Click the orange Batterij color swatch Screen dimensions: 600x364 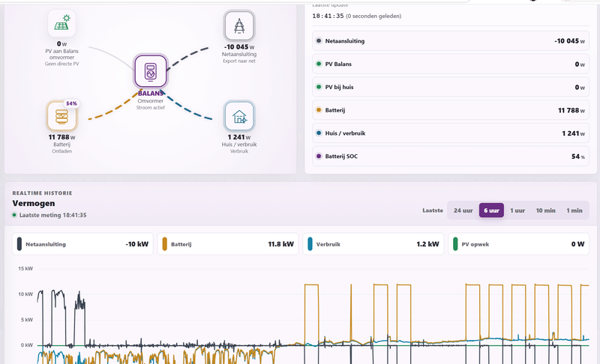point(164,244)
